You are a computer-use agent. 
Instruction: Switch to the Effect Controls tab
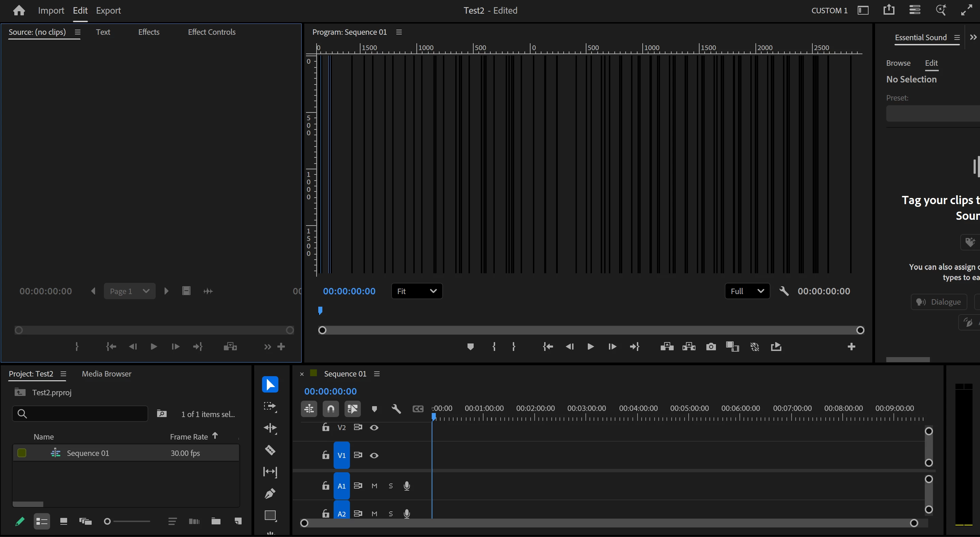tap(212, 32)
